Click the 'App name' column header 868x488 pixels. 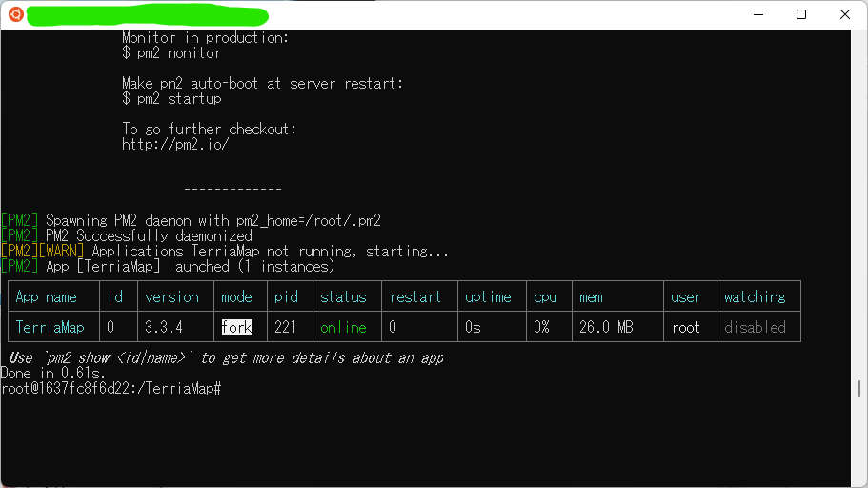point(47,297)
